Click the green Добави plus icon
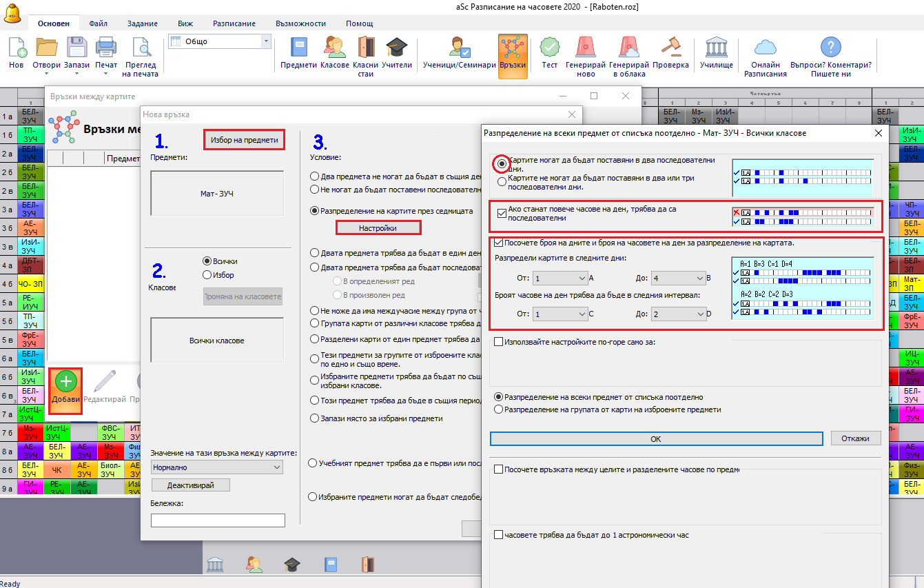The image size is (924, 588). click(66, 383)
